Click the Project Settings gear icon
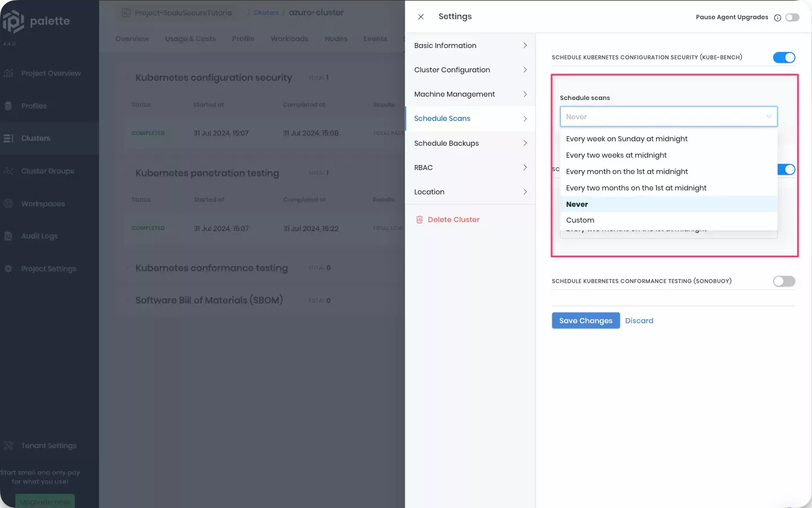 [x=8, y=269]
